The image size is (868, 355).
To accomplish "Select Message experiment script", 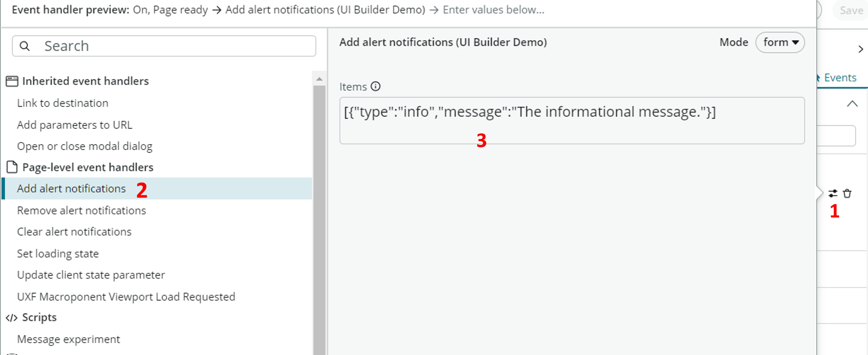I will point(68,339).
